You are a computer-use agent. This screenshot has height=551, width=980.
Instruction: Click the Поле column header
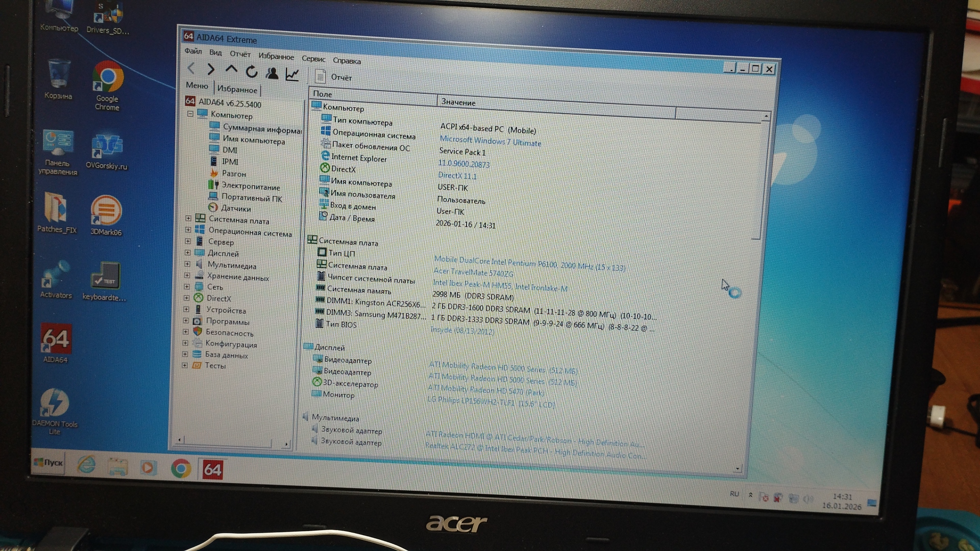coord(323,94)
